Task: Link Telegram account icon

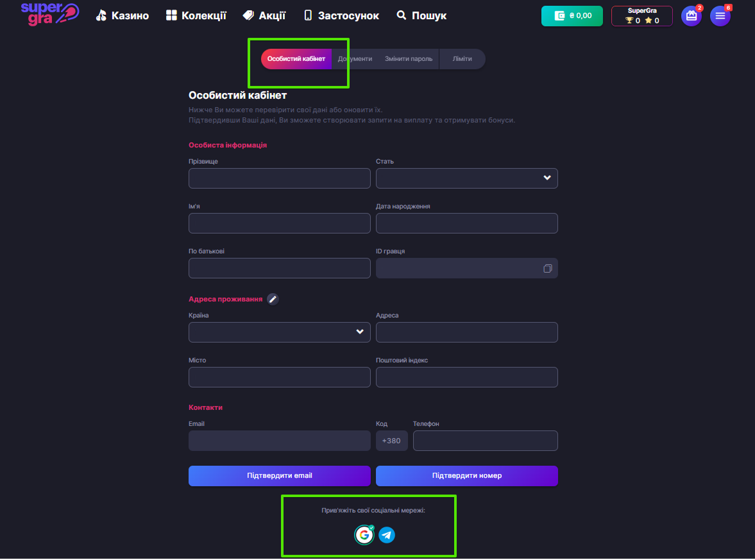Action: 387,535
